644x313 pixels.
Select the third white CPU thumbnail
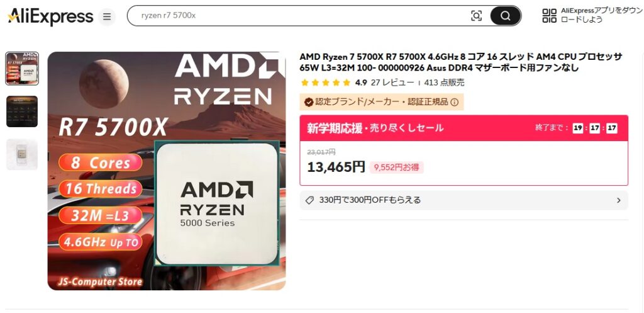tap(22, 154)
